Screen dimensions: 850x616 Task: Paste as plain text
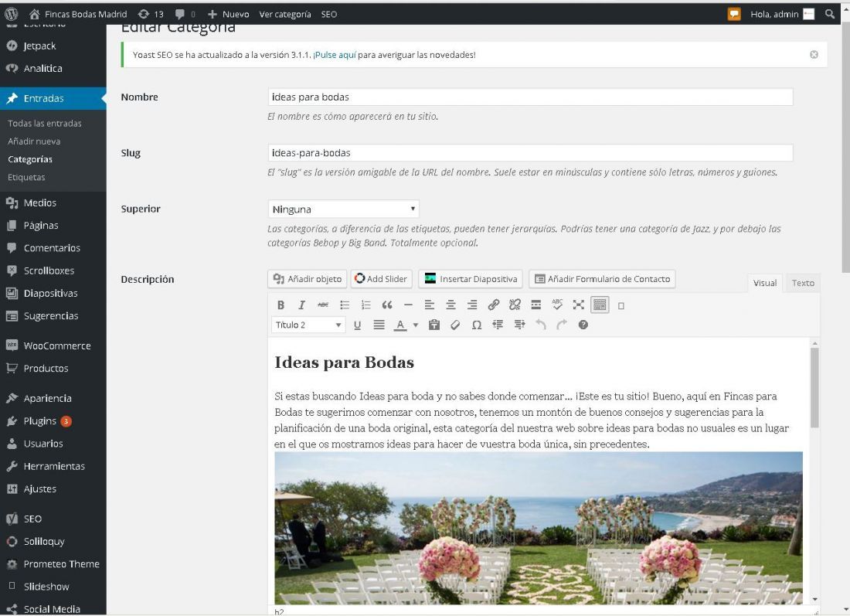click(433, 325)
